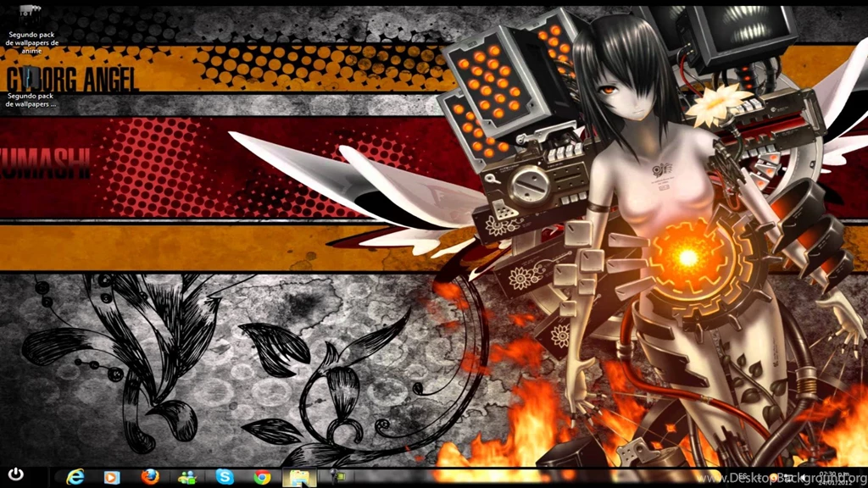This screenshot has width=868, height=488.
Task: Launch Mozilla Firefox from taskbar
Action: 149,476
